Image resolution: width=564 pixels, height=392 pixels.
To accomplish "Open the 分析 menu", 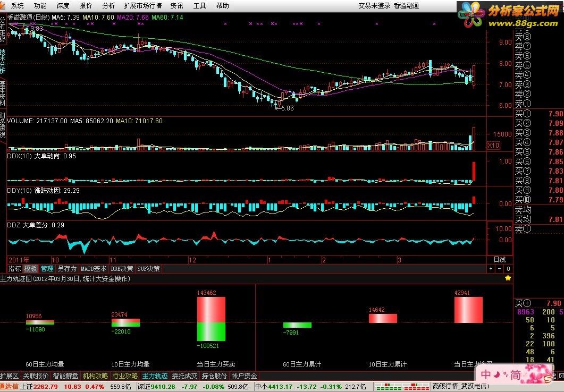I will [108, 5].
